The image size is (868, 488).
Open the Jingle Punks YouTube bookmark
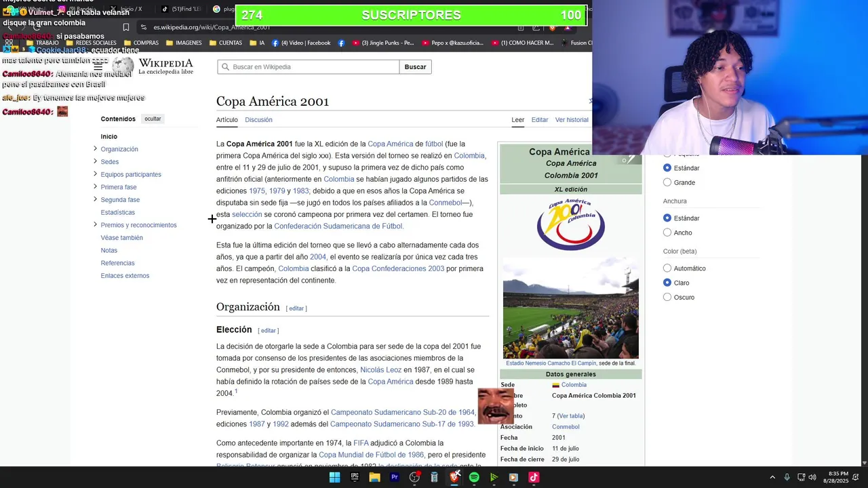pos(382,43)
